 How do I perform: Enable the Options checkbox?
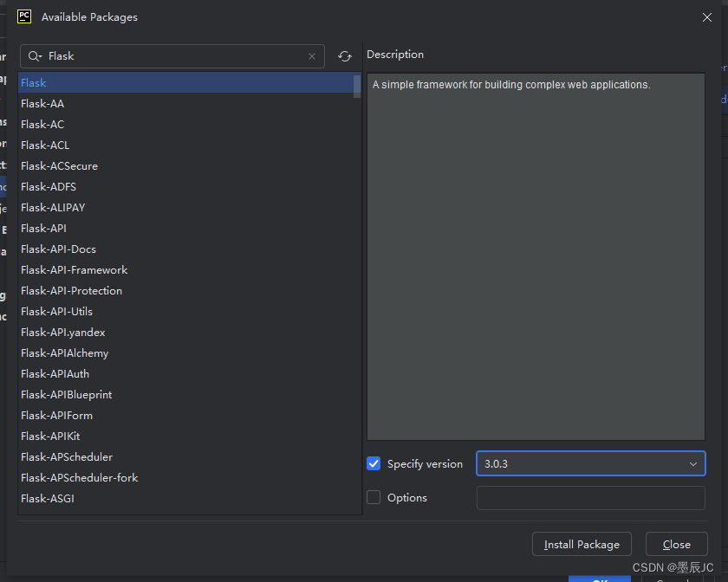coord(374,497)
